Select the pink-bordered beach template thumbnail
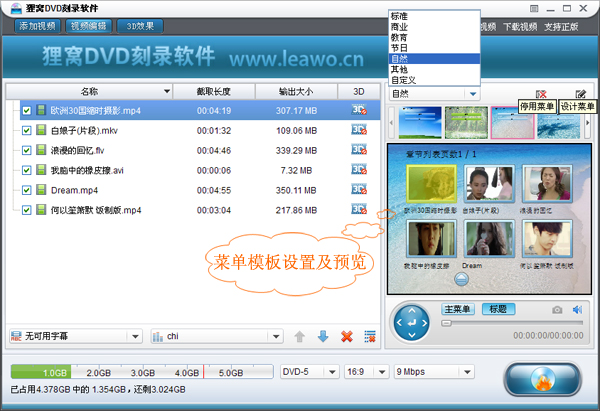600x411 pixels. [512, 122]
